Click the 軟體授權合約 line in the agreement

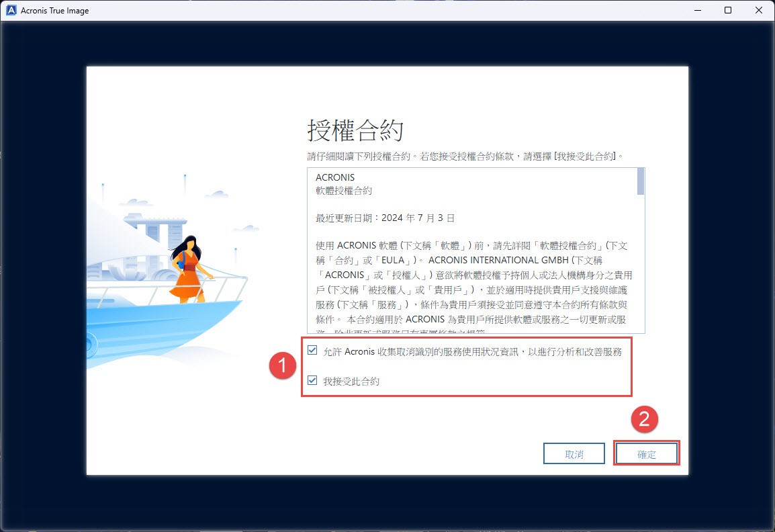[344, 191]
